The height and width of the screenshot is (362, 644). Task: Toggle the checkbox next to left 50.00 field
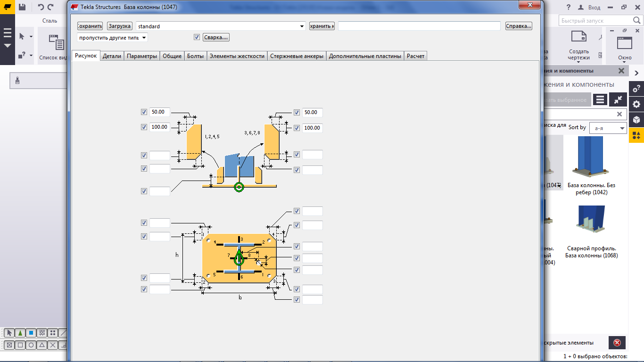(144, 112)
